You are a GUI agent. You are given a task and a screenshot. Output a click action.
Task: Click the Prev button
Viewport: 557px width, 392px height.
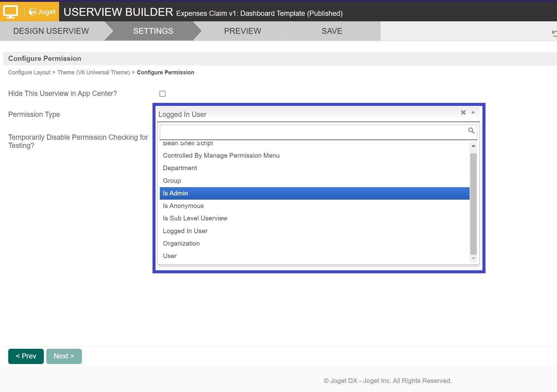tap(26, 356)
